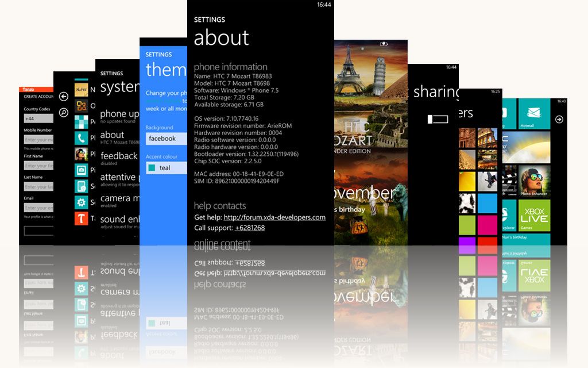Open the Photo Enhancer icon in the app list
The image size is (588, 368).
coord(81,154)
